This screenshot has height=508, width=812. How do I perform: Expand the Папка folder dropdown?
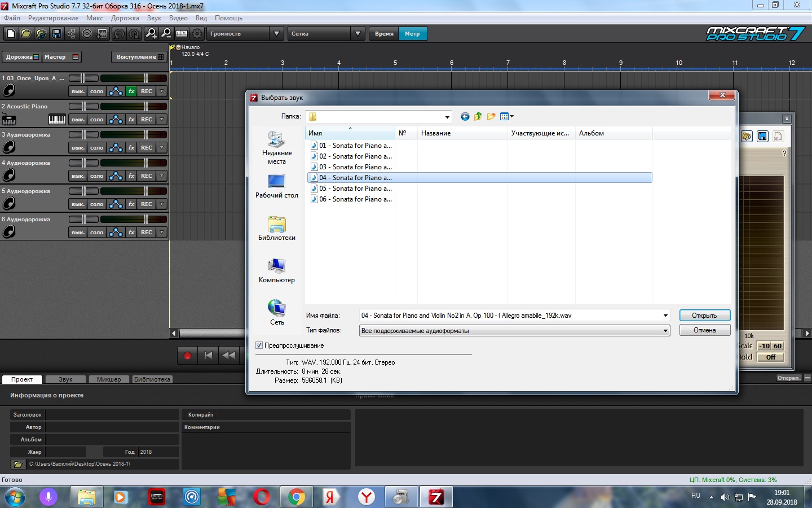pyautogui.click(x=447, y=117)
